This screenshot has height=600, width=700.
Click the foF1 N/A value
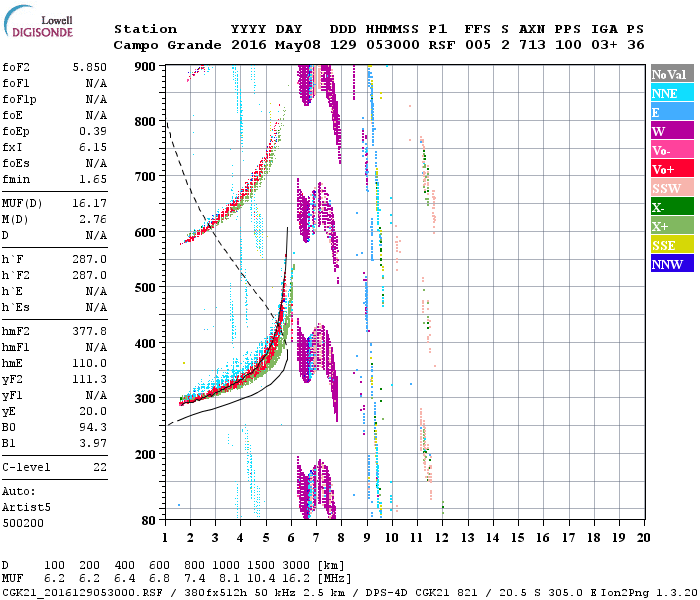pos(96,83)
